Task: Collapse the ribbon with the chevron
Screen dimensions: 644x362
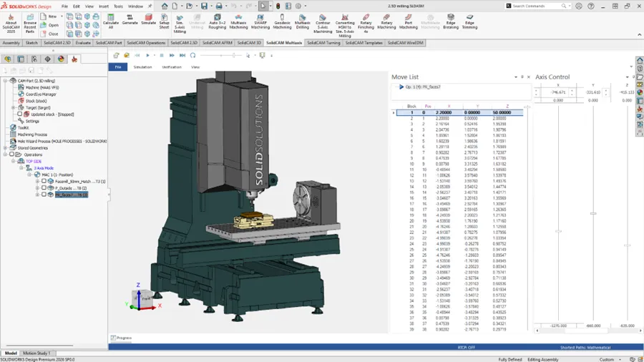Action: pos(640,34)
